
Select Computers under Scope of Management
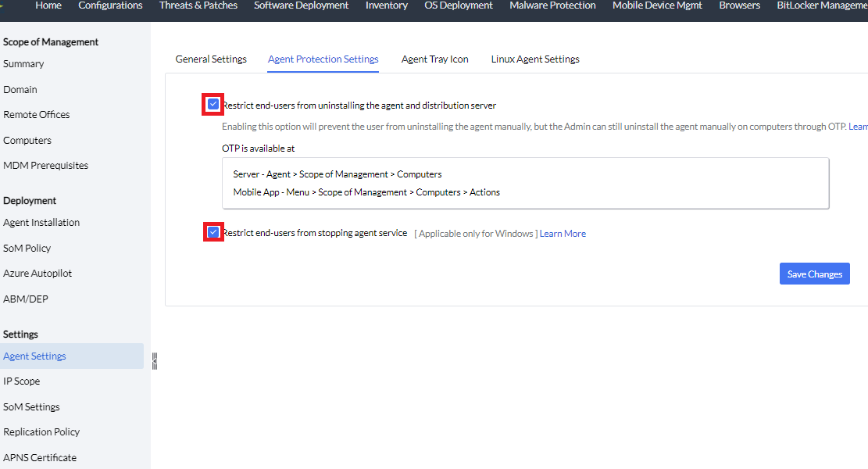(27, 141)
